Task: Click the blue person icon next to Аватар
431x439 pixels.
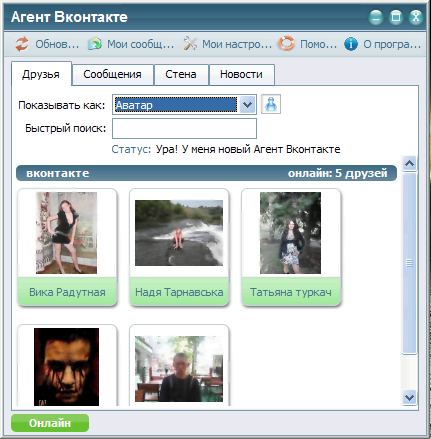Action: point(271,104)
